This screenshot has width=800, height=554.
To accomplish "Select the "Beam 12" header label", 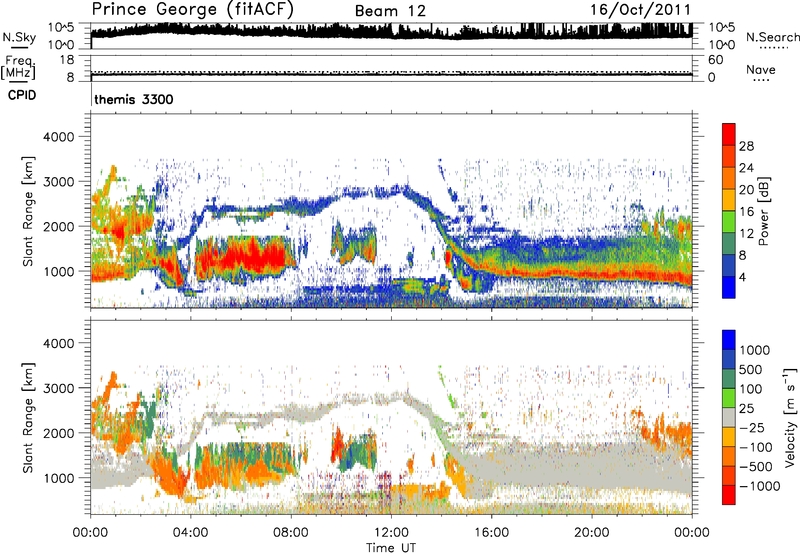I will coord(390,11).
